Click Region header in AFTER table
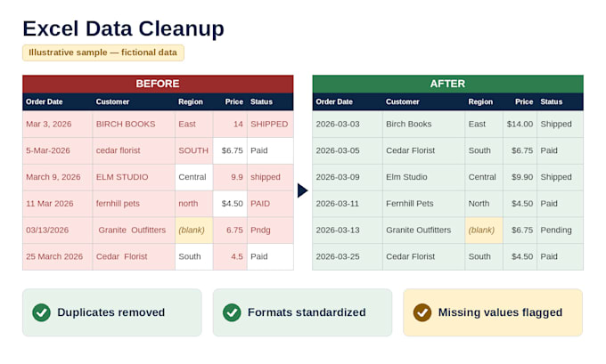606x364 pixels. coord(480,102)
